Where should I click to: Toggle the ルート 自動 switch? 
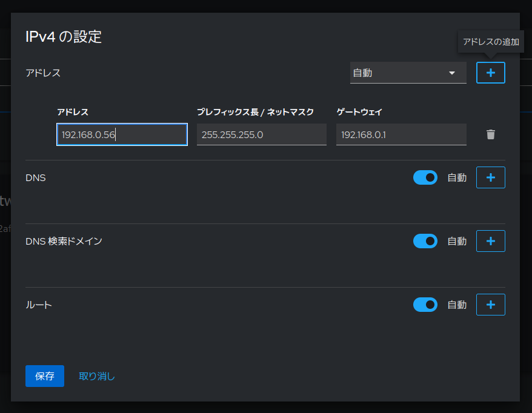(425, 305)
